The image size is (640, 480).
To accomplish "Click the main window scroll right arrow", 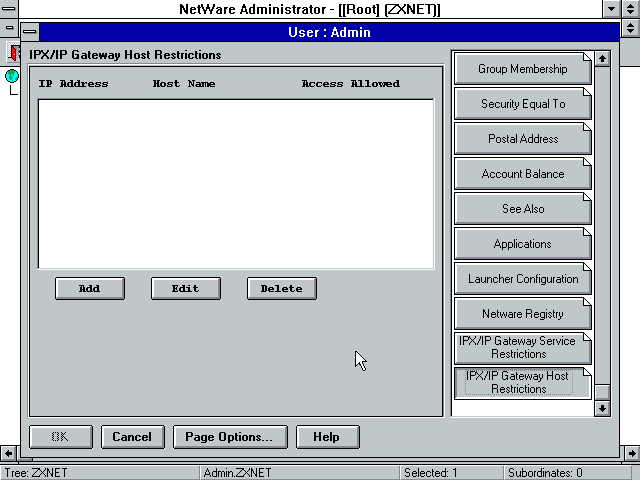I will pos(631,453).
